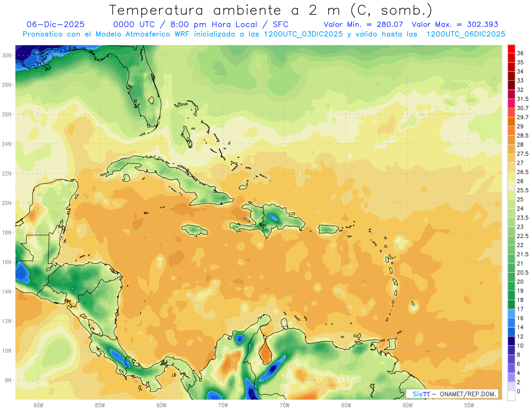Click the '26' value on the color scale
The image size is (532, 411).
click(520, 181)
